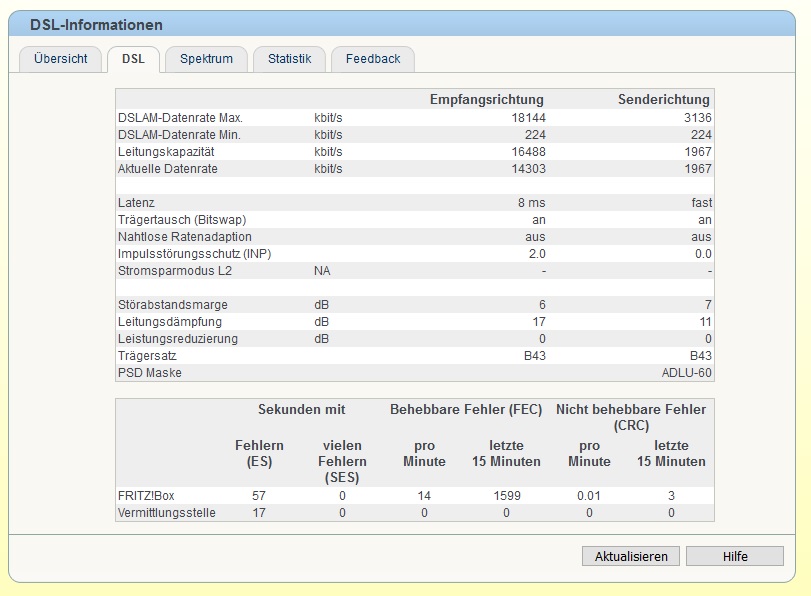This screenshot has width=811, height=596.
Task: Click the FRITZ!Box row label
Action: point(146,496)
